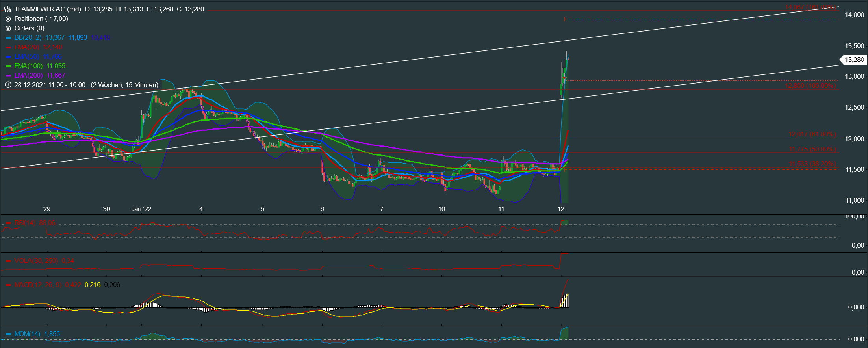Click the RSI(14) red color marker
The image size is (868, 348).
coord(8,223)
